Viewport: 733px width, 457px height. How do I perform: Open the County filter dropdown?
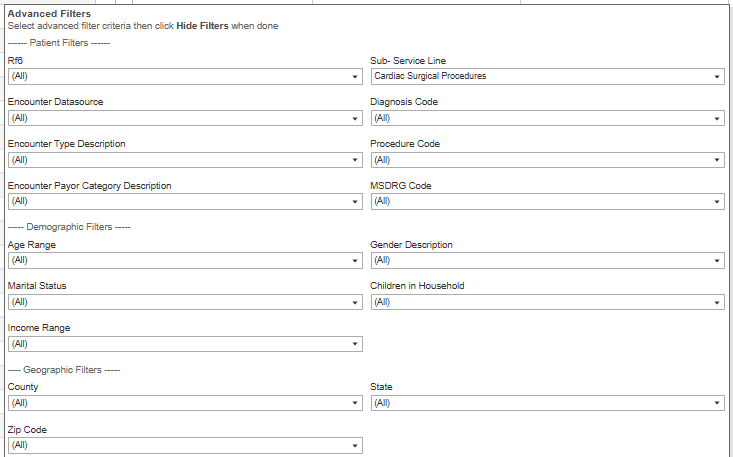point(184,403)
